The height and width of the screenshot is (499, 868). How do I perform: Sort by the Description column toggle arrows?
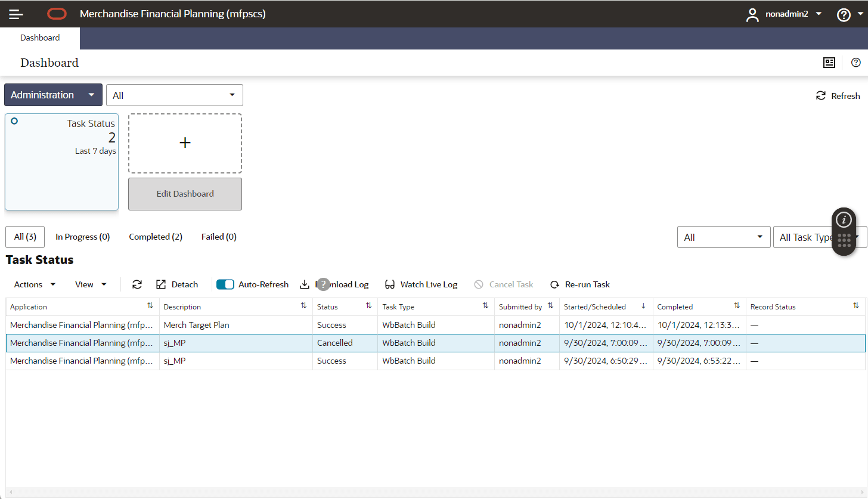point(304,306)
